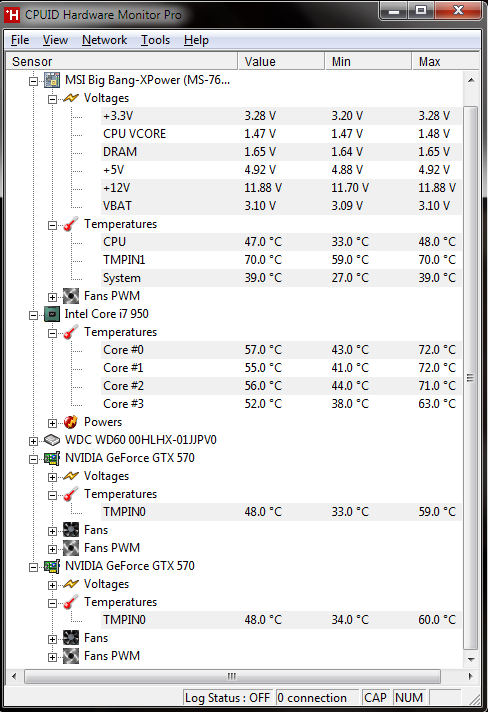Click the Value column header

281,61
